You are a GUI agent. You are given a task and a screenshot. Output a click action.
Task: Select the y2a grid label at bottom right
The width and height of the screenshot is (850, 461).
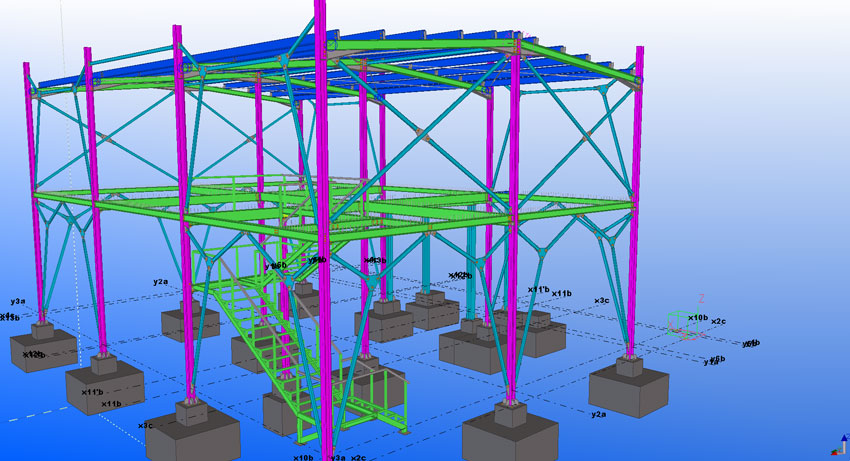point(598,413)
